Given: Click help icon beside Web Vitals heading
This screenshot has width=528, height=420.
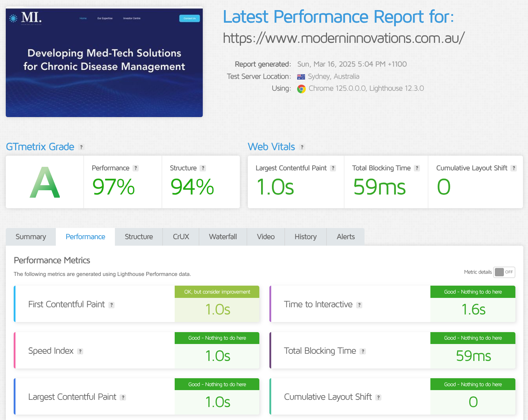Looking at the screenshot, I should [x=302, y=147].
